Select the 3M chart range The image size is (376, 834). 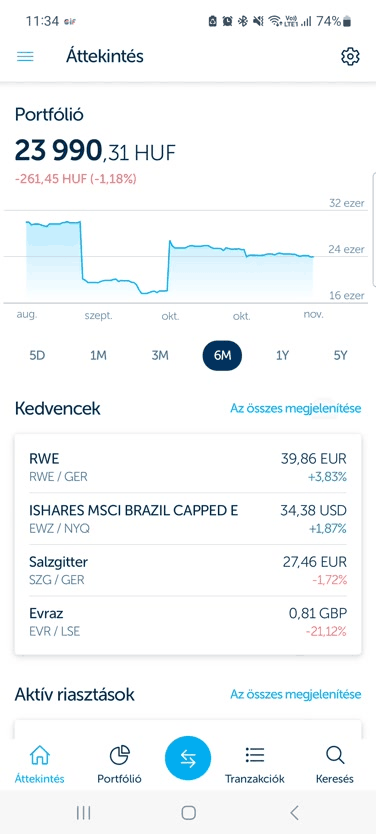tap(160, 356)
